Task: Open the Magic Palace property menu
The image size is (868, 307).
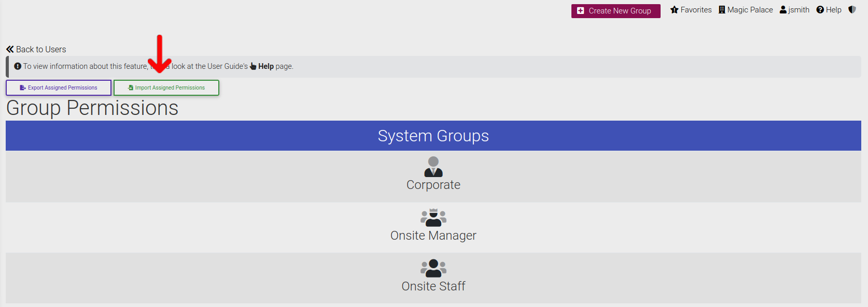Action: [x=746, y=10]
